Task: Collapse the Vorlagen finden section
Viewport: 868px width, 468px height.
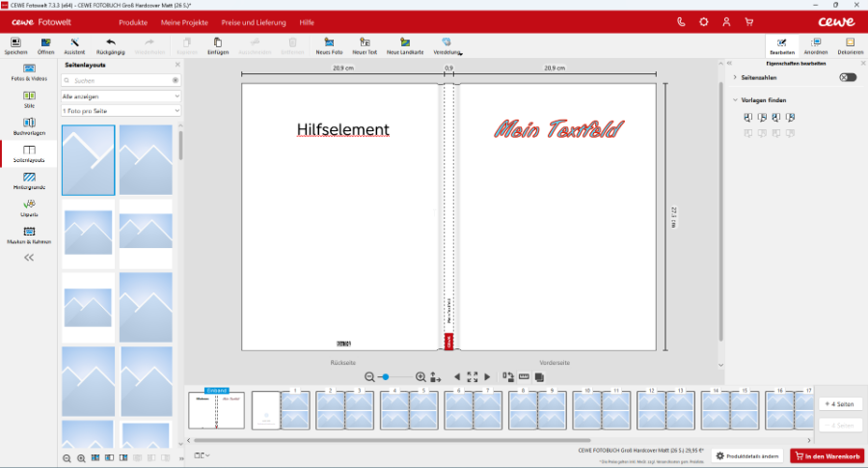Action: tap(735, 99)
